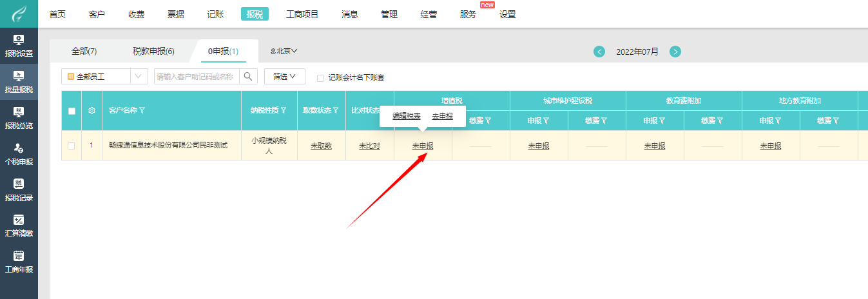Open 汇算清缴 sidebar icon
Viewport: 868px width, 299px height.
pyautogui.click(x=19, y=226)
